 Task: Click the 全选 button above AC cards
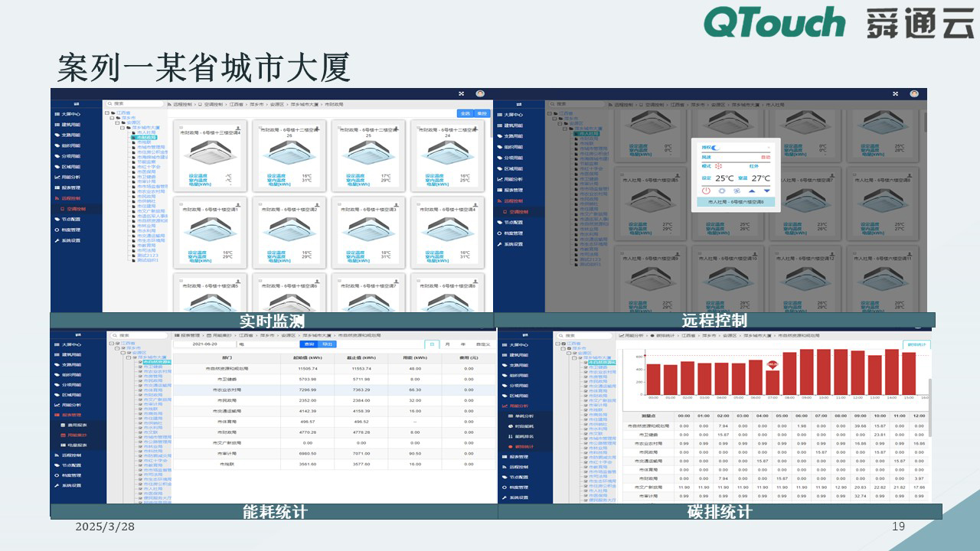[x=465, y=113]
